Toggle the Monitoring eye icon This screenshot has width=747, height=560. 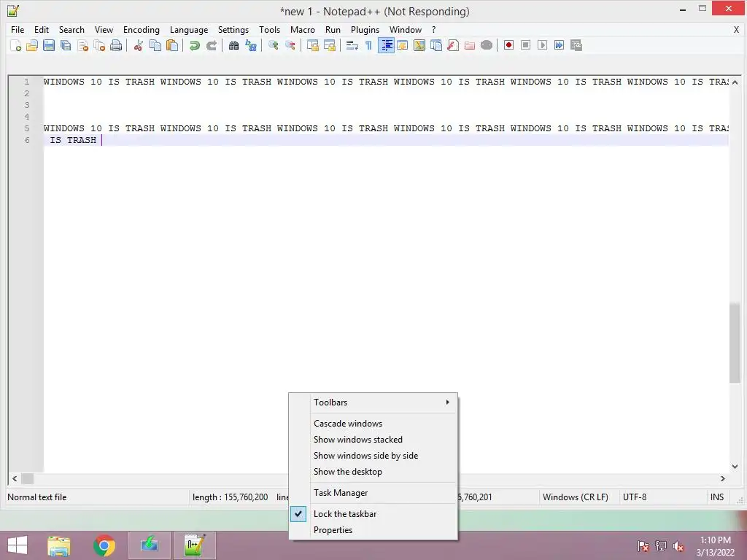click(487, 45)
